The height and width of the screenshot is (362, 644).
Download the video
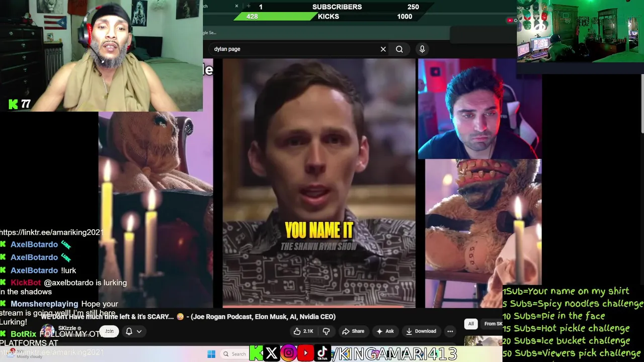421,331
